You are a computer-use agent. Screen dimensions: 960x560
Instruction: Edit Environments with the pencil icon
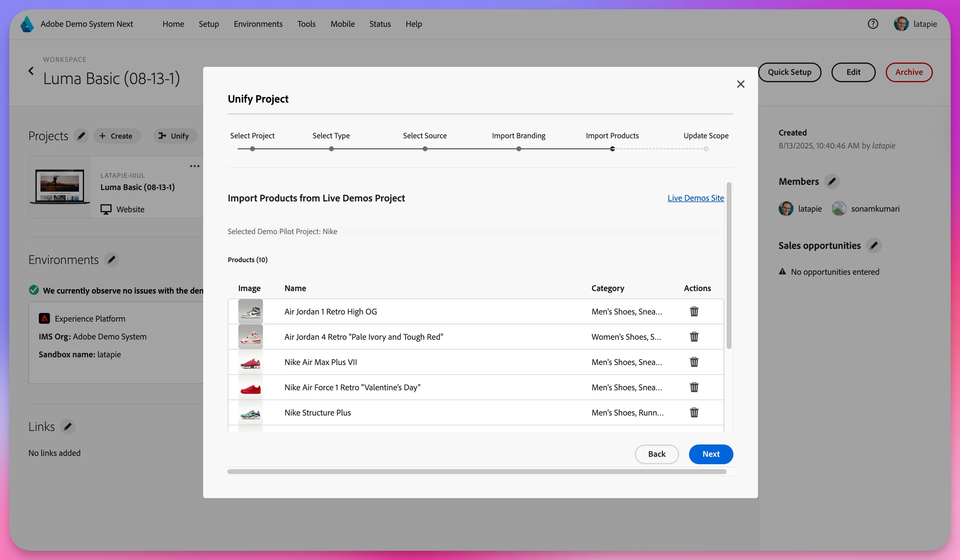pyautogui.click(x=111, y=260)
